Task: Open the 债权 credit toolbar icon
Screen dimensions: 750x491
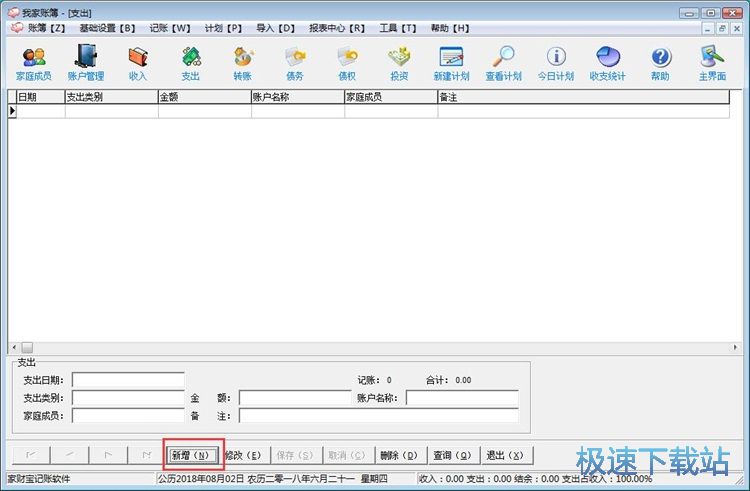Action: tap(347, 64)
